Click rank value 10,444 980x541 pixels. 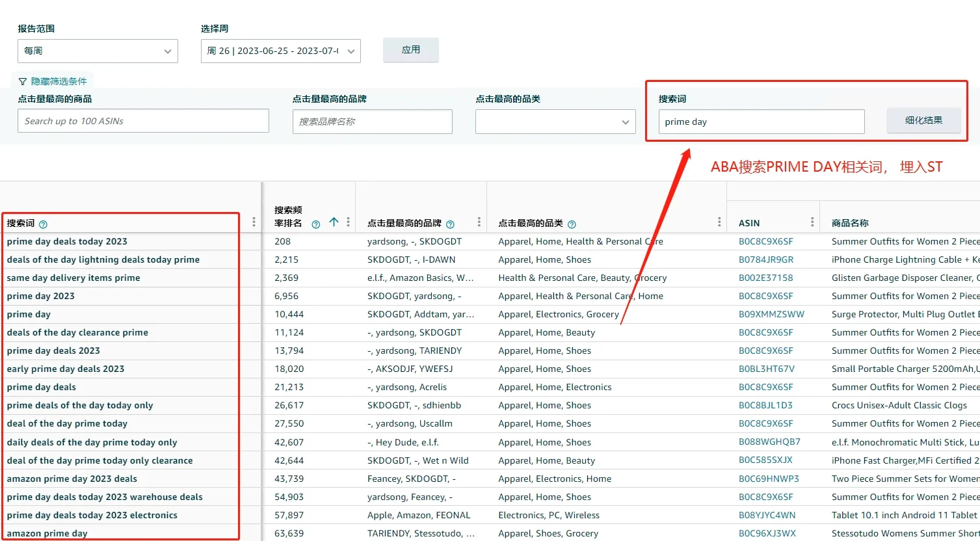pos(289,314)
